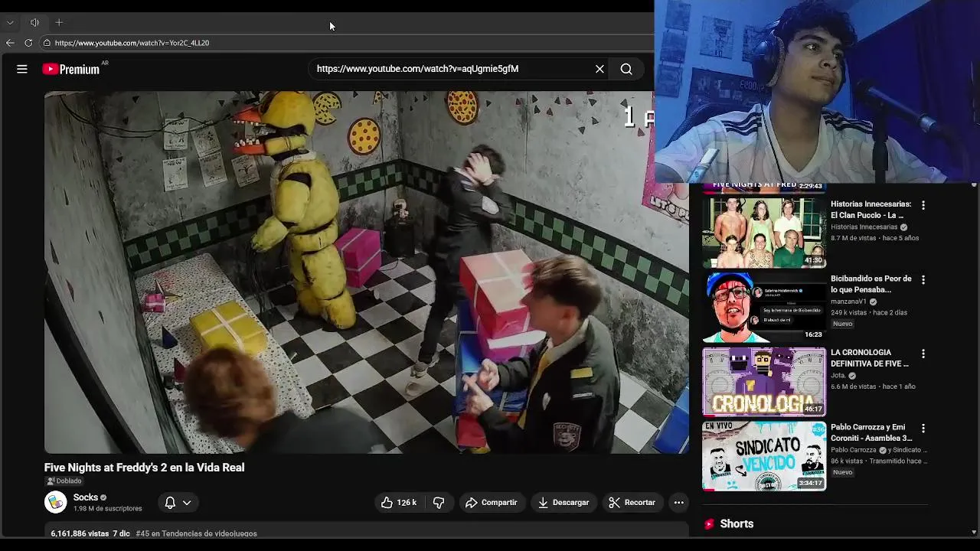Open the YouTube hamburger guide menu
Viewport: 980px width, 551px height.
(x=22, y=69)
